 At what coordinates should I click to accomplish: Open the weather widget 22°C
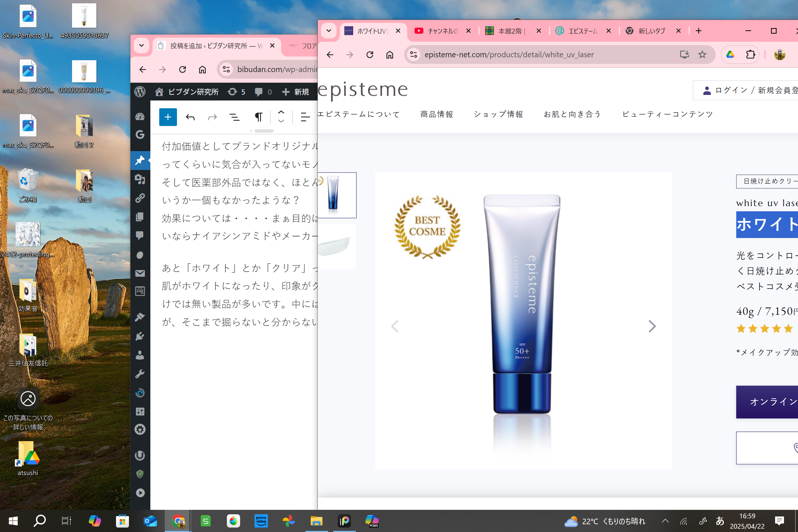tap(605, 521)
